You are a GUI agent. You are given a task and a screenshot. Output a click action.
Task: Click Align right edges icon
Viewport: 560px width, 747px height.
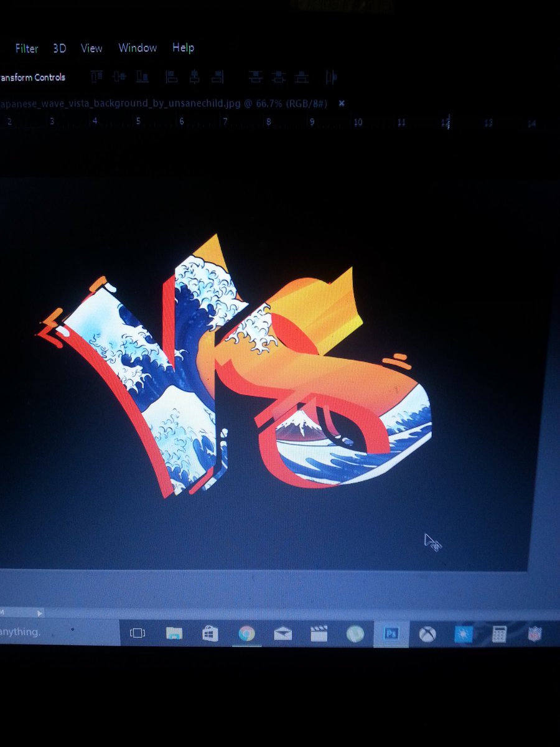coord(217,77)
